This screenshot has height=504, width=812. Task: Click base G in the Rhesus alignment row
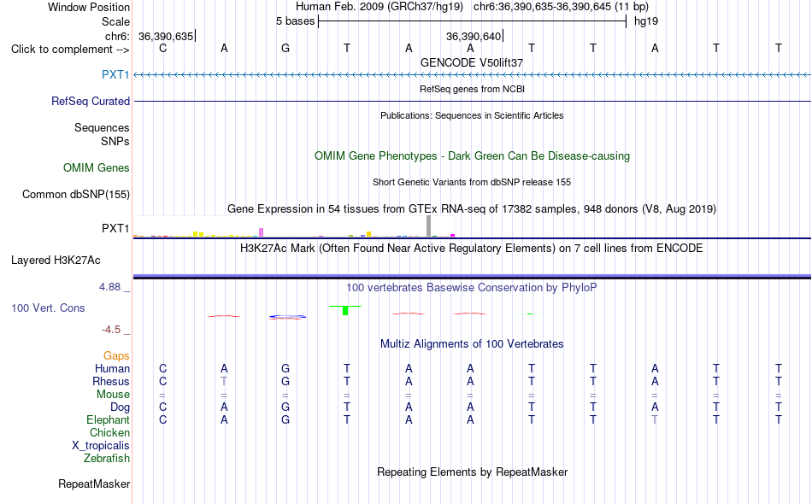pos(285,381)
